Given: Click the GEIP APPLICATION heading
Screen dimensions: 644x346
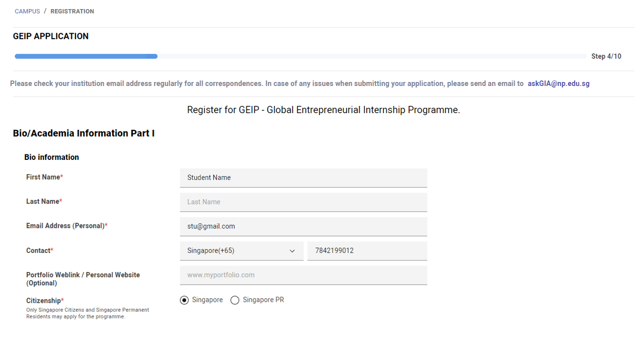Looking at the screenshot, I should 51,36.
